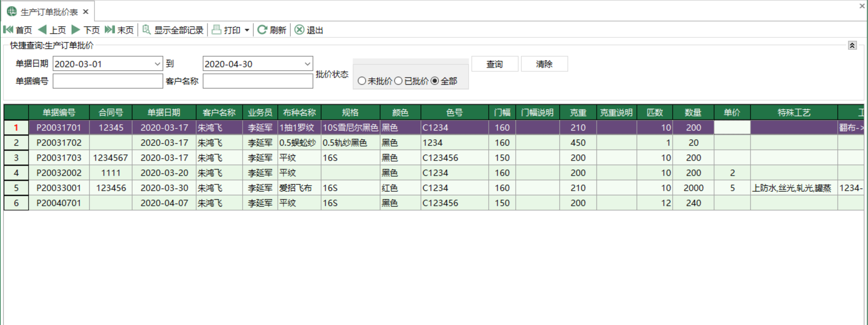Go to next page (下页)
Viewport: 868px width, 325px height.
coord(86,30)
